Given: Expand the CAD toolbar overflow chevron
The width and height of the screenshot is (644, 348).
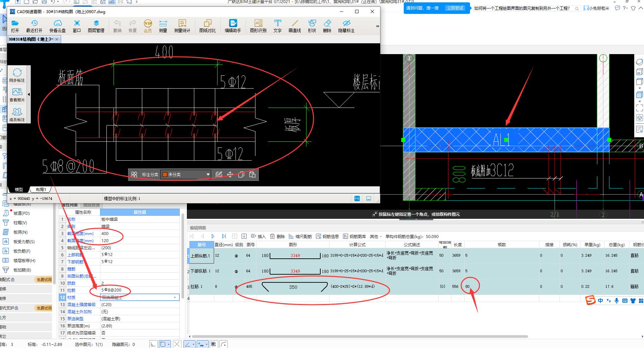Looking at the screenshot, I should [x=377, y=26].
